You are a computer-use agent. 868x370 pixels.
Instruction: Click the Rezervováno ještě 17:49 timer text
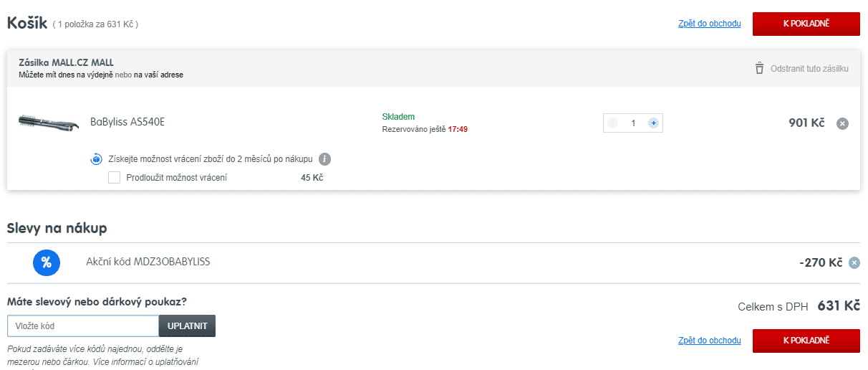coord(425,129)
